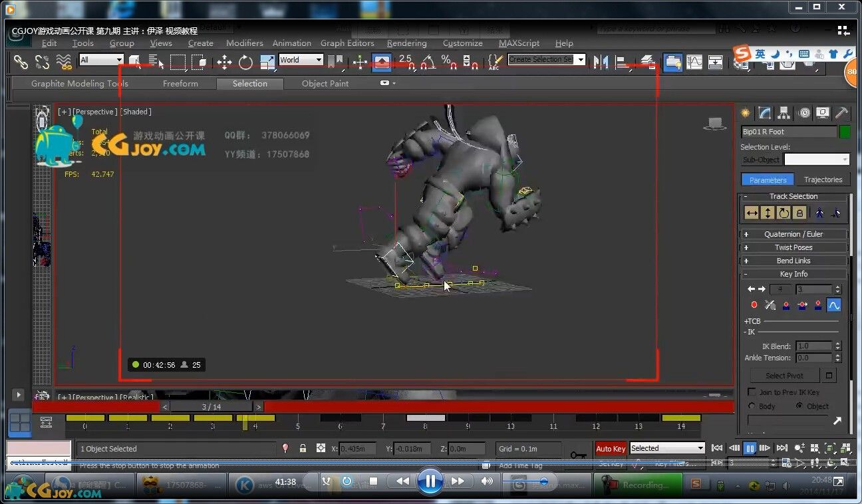The width and height of the screenshot is (862, 504).
Task: Open the selection filter All dropdown
Action: pos(101,60)
